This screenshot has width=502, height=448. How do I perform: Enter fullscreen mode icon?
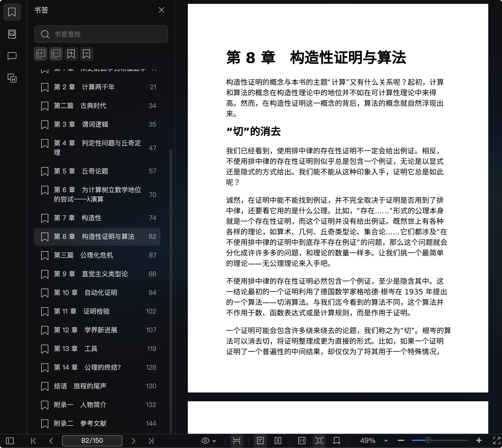[x=497, y=441]
